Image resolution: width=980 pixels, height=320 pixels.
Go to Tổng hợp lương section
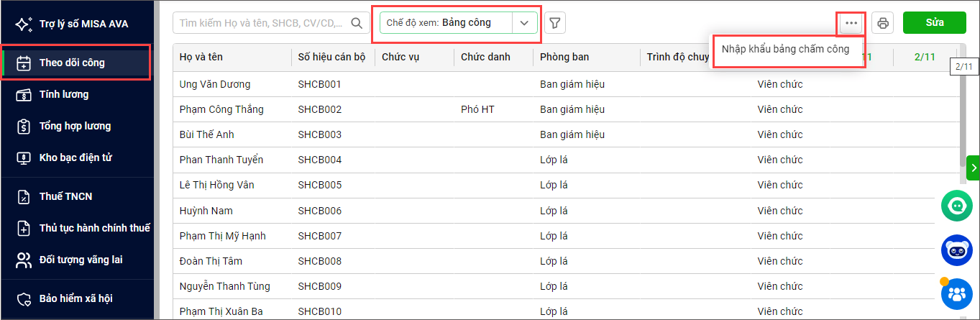(x=75, y=126)
